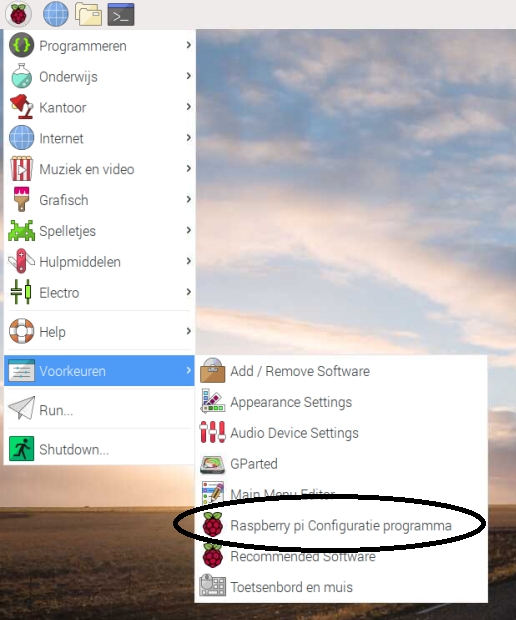Screen dimensions: 516x620
Task: Open the Programmeren menu category
Action: click(99, 45)
